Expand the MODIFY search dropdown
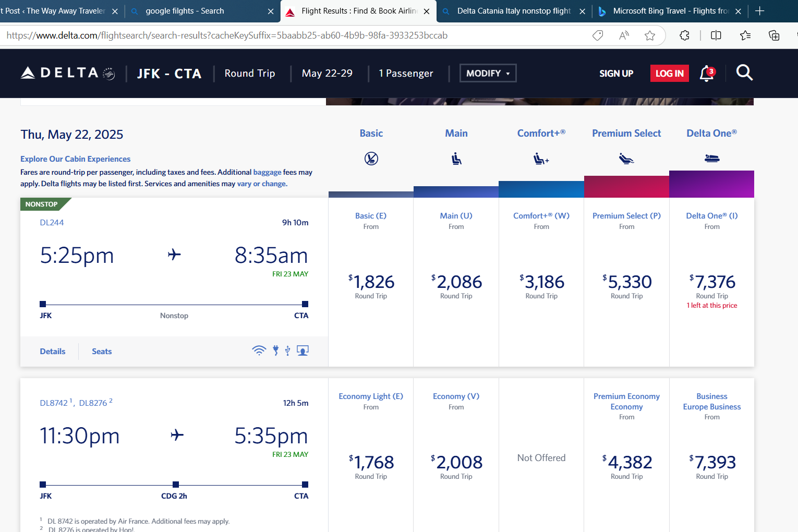This screenshot has width=798, height=532. 488,73
